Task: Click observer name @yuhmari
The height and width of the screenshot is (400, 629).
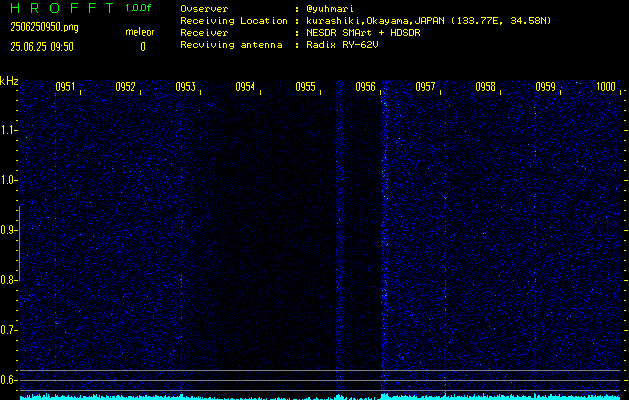Action: 330,9
